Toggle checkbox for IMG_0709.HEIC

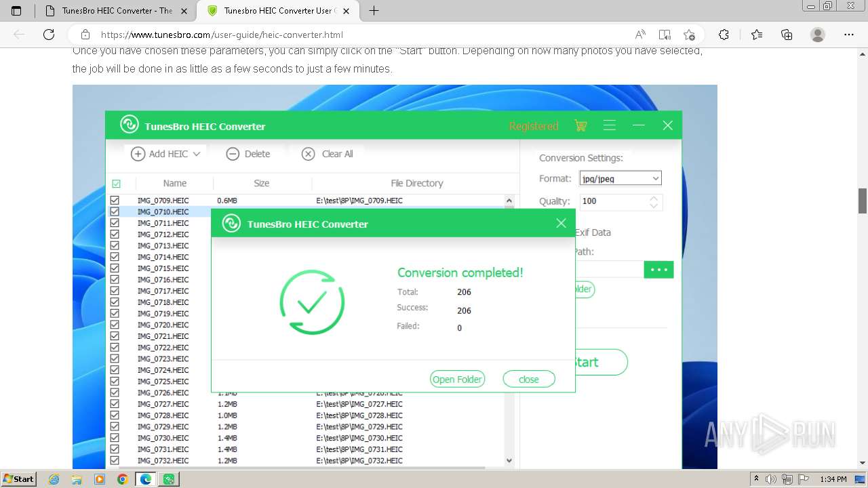(115, 200)
